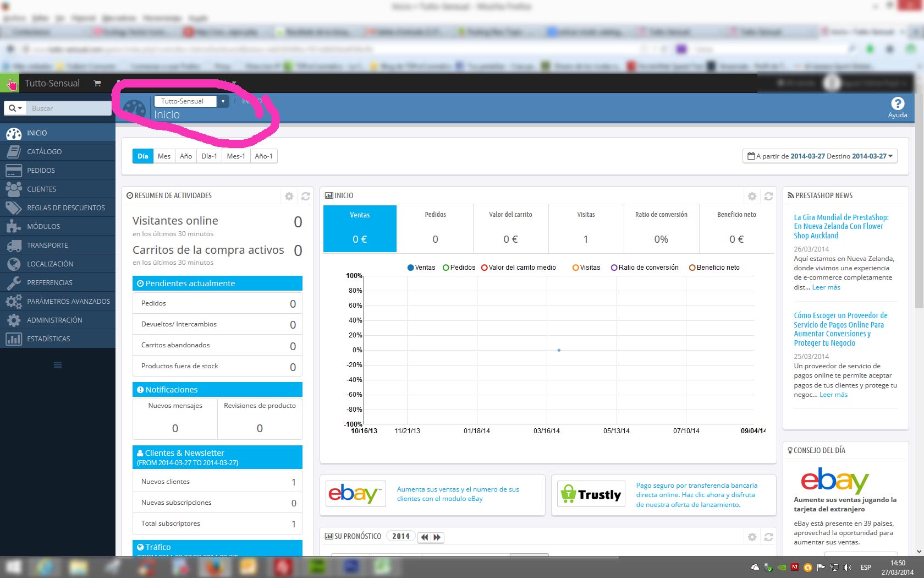Open the Gira Mundial de PrestaShop article
This screenshot has width=924, height=578.
[841, 226]
